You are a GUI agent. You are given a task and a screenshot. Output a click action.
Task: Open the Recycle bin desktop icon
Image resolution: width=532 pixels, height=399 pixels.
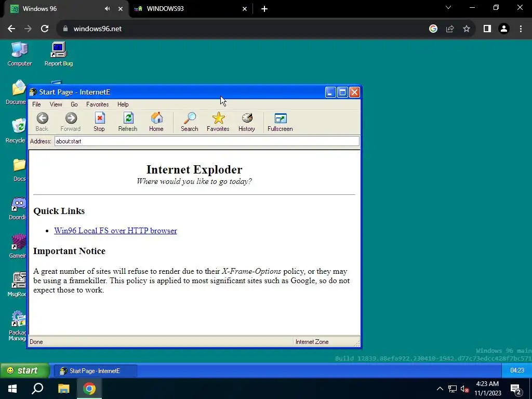pos(16,131)
